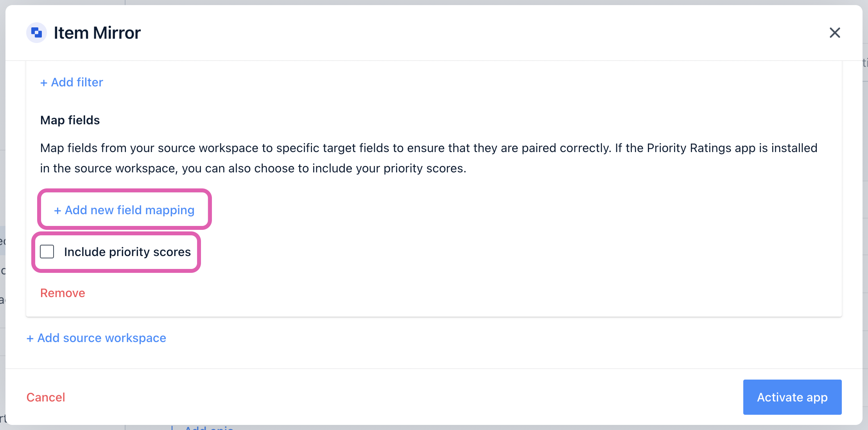Screen dimensions: 868x430
Task: Click the Item Mirror dialog title
Action: (x=97, y=33)
